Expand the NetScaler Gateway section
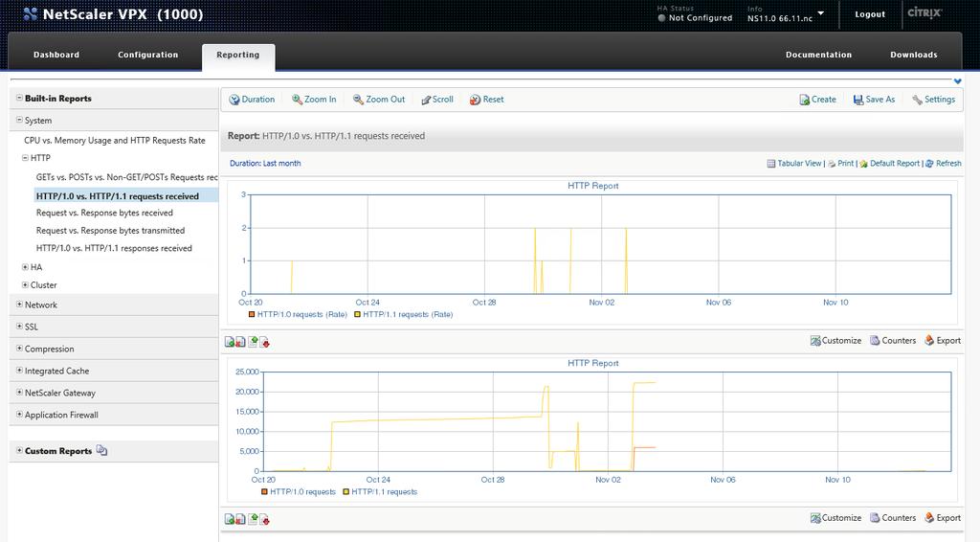The height and width of the screenshot is (542, 980). (x=19, y=392)
